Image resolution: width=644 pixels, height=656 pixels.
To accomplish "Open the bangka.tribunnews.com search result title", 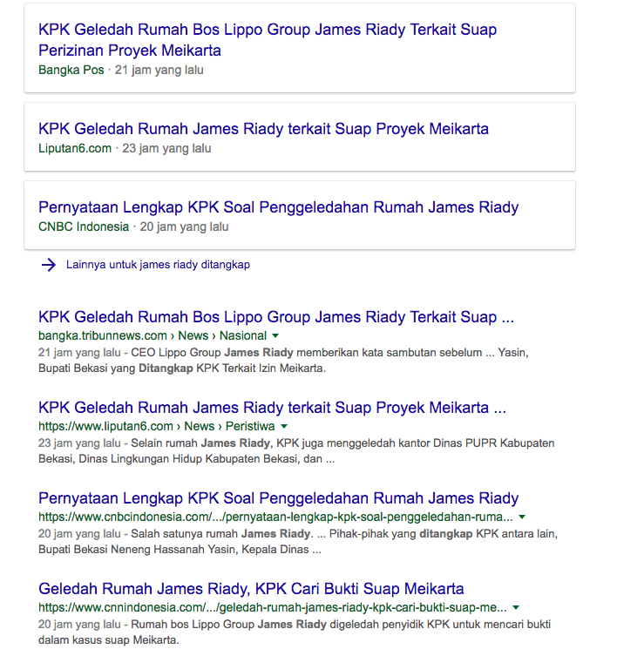I will point(275,317).
